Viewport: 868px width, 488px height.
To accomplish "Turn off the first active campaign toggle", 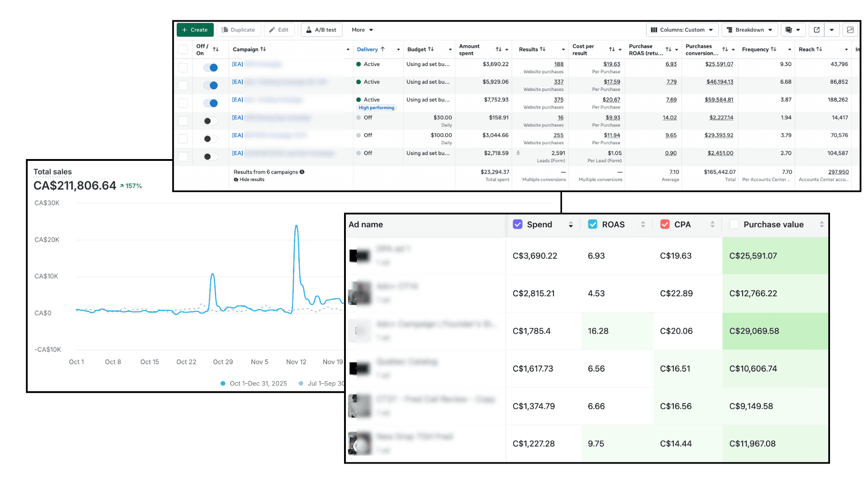I will click(x=211, y=68).
